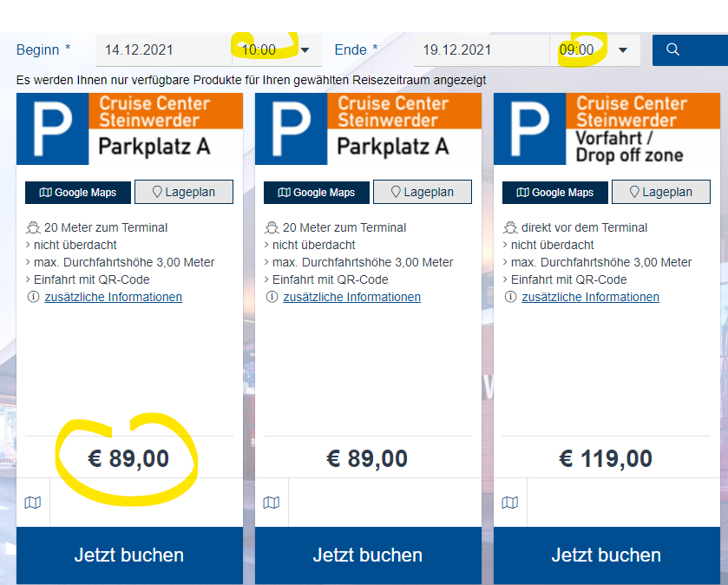
Task: Show Lageplan for Vorfahrt Drop off zone
Action: tap(661, 192)
